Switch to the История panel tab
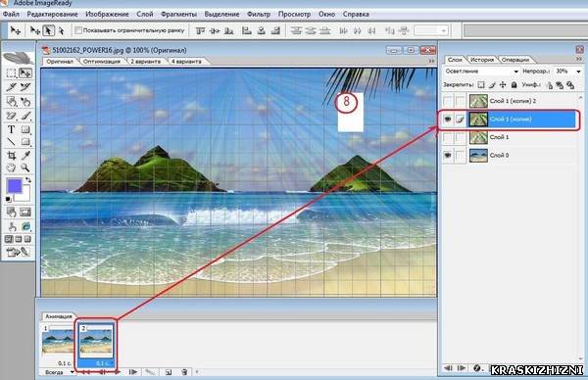Viewport: 588px width, 380px height. [x=482, y=60]
